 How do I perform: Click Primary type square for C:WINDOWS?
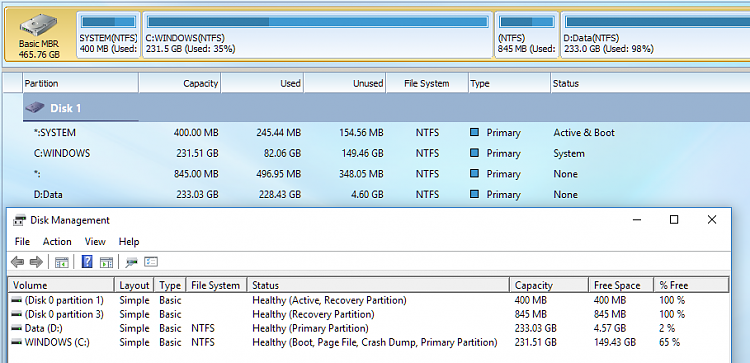[x=474, y=153]
